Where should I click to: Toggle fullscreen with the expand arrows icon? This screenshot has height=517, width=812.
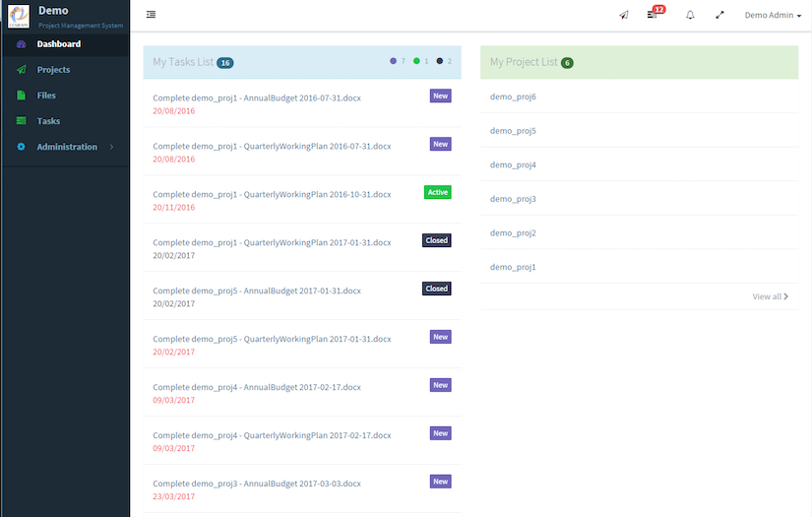719,15
